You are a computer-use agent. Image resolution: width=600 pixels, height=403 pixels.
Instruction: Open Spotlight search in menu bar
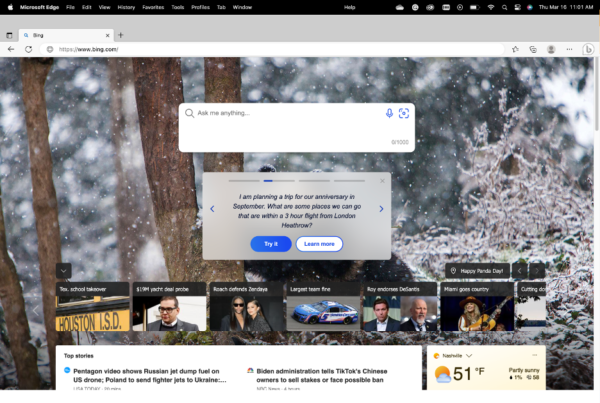(x=504, y=7)
